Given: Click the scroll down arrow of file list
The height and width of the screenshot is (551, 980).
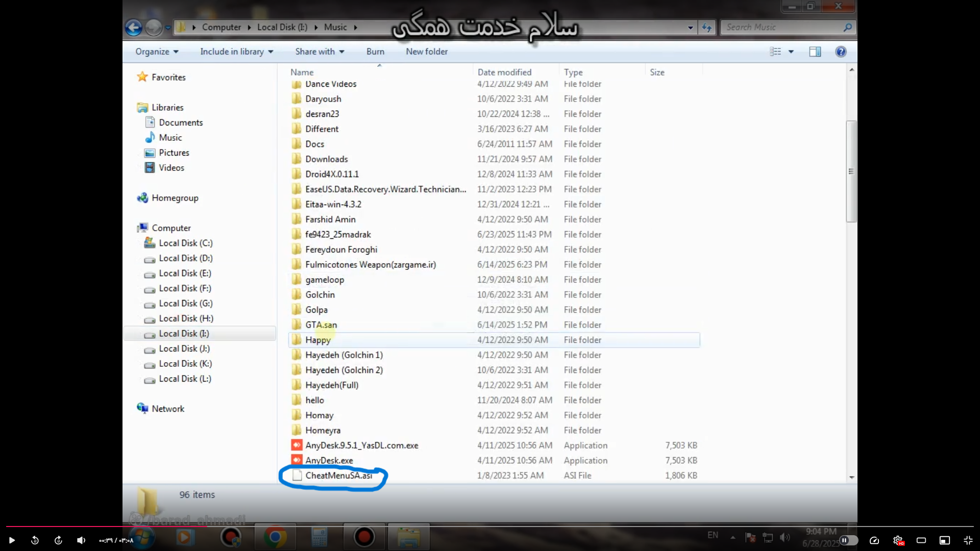Looking at the screenshot, I should 851,478.
